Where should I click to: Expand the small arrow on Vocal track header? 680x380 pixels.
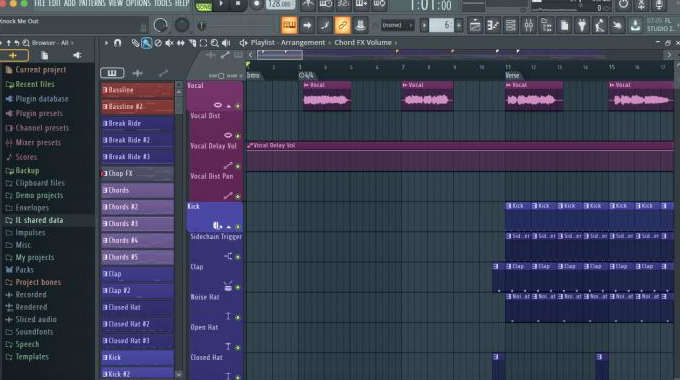pyautogui.click(x=229, y=106)
